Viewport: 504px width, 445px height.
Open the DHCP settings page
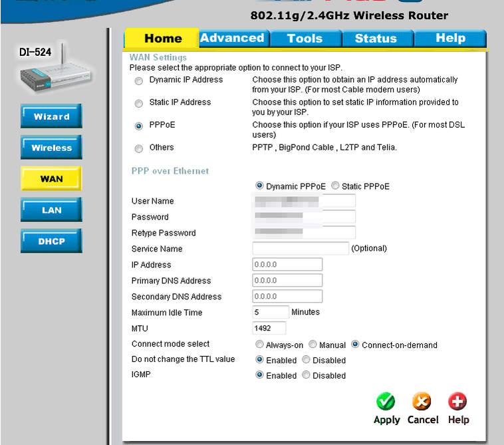pyautogui.click(x=51, y=241)
